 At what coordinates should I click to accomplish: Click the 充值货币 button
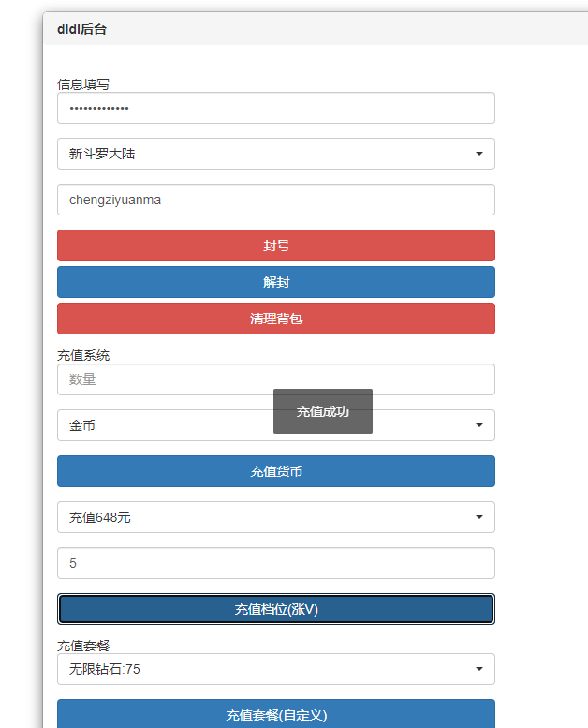pyautogui.click(x=275, y=471)
